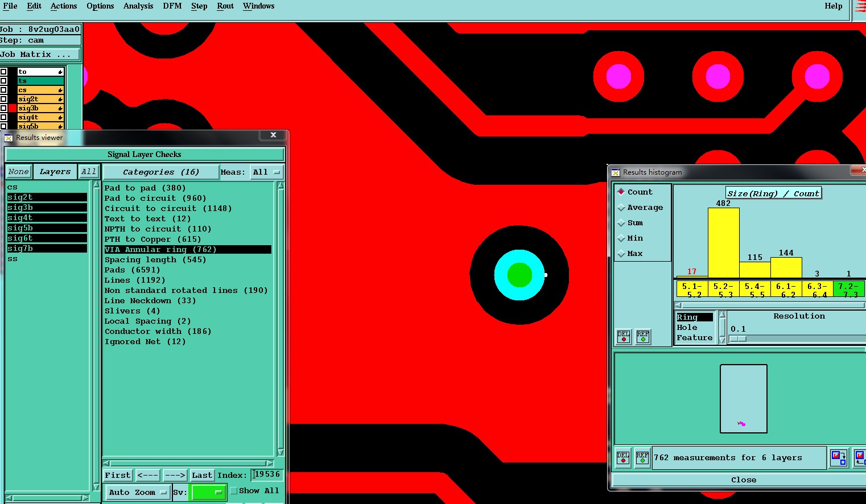Click up arrow of layers list scrollbar

[x=96, y=185]
